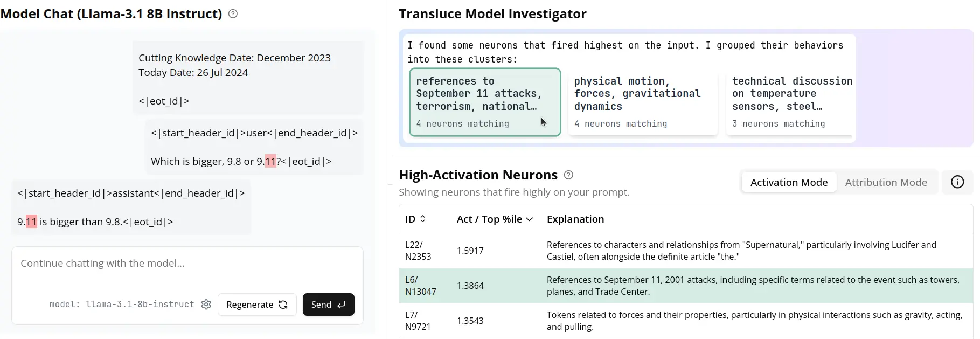This screenshot has width=980, height=339.
Task: Click highlighted 11 token in assistant reply
Action: 31,222
